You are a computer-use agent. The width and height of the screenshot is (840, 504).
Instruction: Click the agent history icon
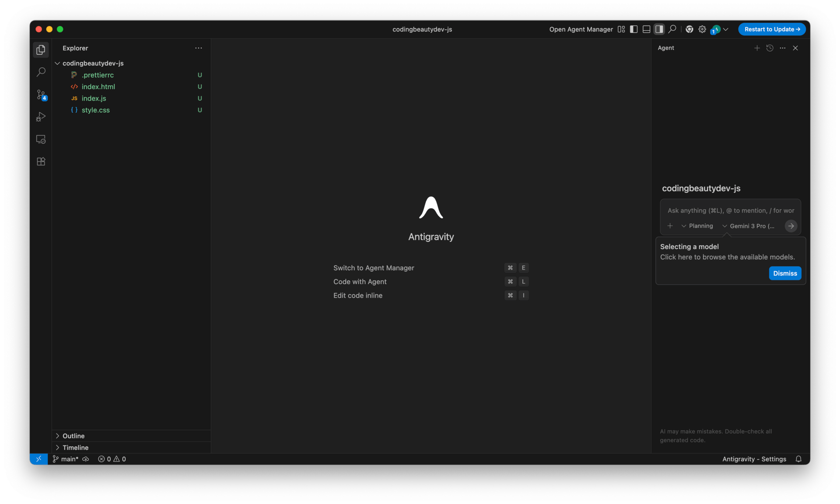pos(770,48)
